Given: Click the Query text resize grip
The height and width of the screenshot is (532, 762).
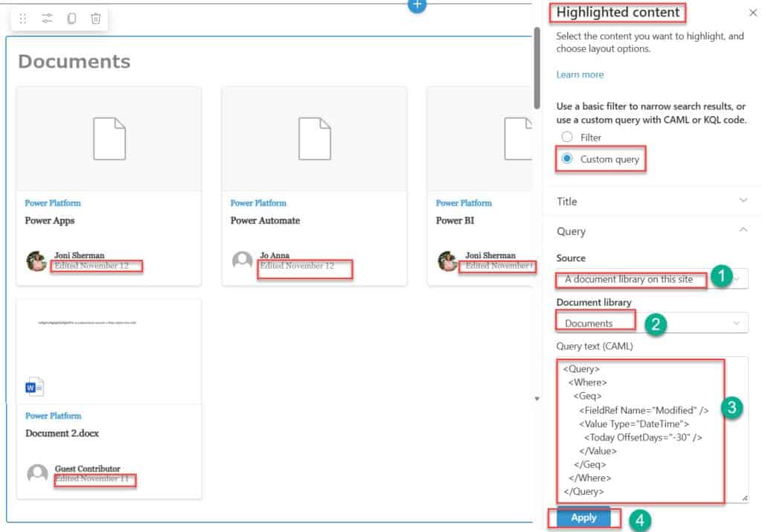Looking at the screenshot, I should point(744,498).
